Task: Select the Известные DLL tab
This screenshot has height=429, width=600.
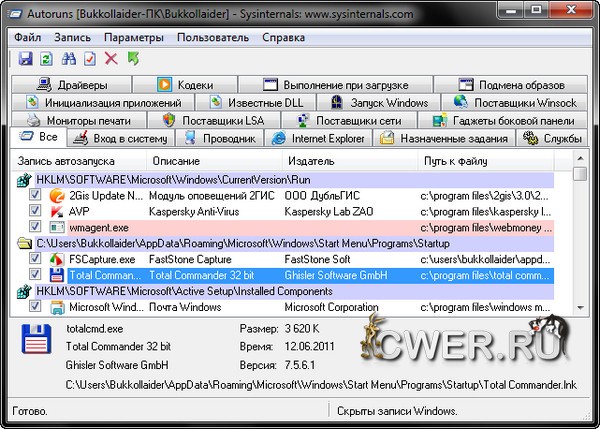Action: [x=256, y=103]
